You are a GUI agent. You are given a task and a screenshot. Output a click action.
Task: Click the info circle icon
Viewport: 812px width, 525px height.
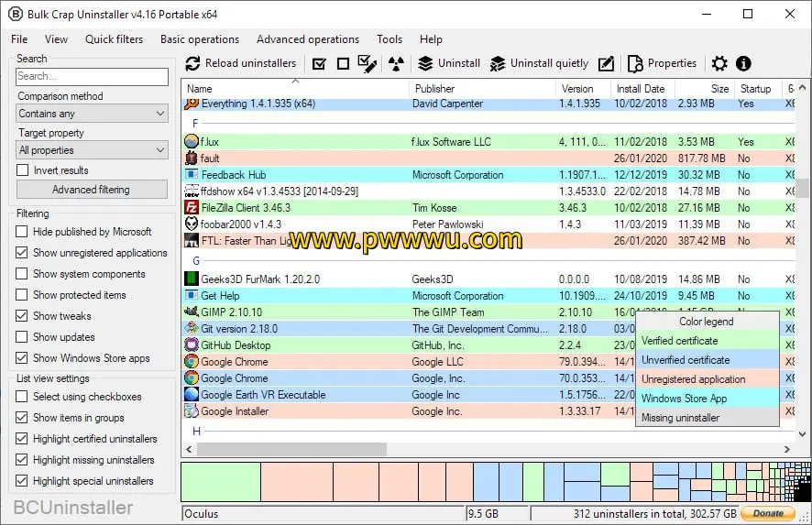click(x=743, y=64)
